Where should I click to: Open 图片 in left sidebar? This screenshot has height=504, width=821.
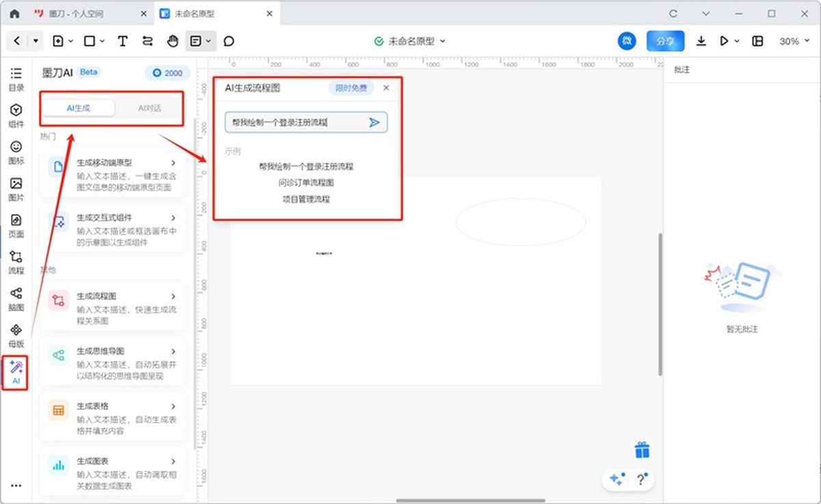click(x=16, y=189)
